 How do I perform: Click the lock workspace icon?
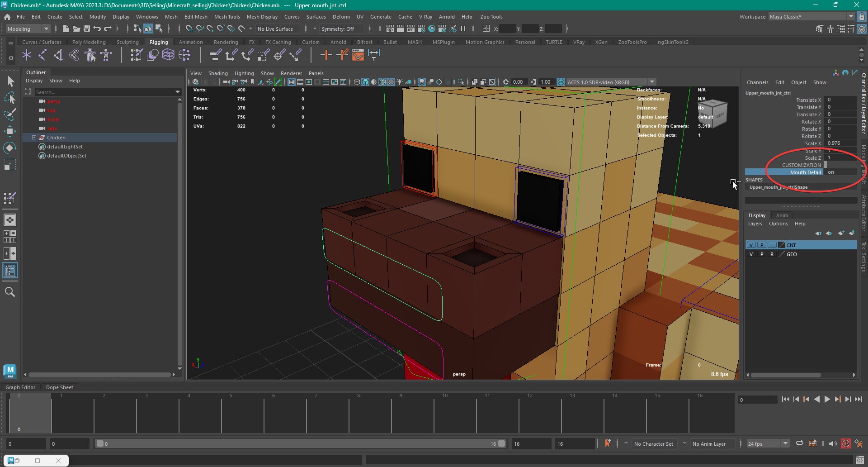click(x=862, y=17)
